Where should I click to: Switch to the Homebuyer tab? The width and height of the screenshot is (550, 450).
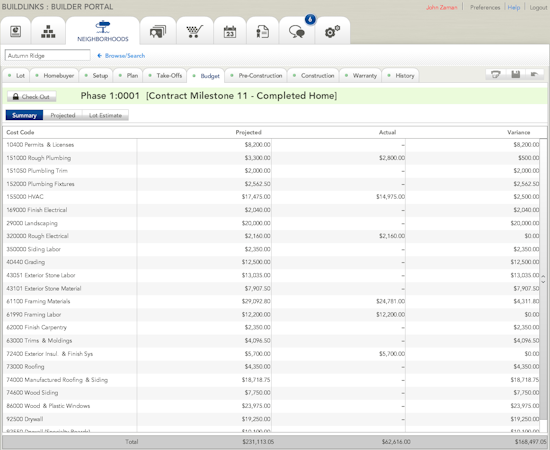click(54, 75)
